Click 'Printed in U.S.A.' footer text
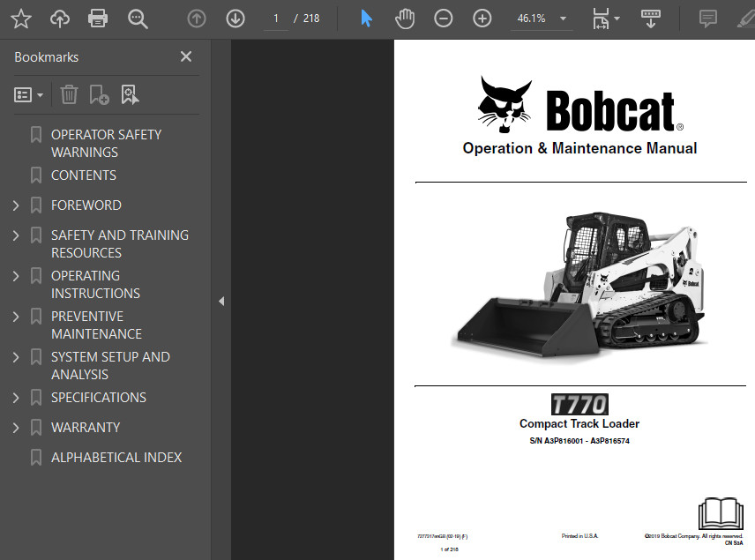 (x=579, y=536)
